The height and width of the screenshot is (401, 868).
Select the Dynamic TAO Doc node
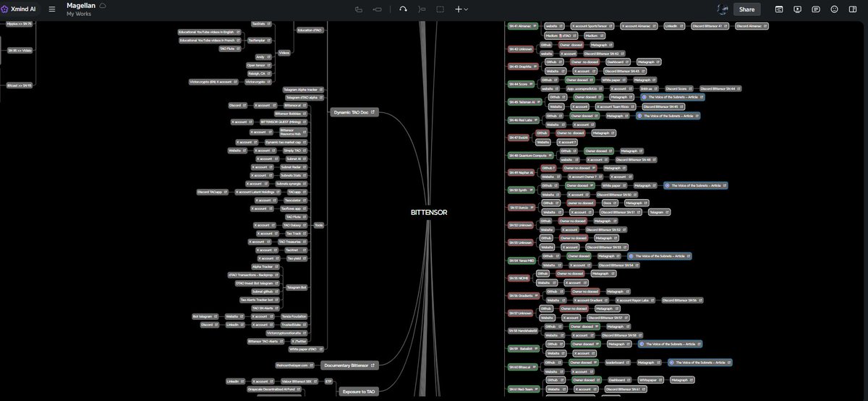[355, 112]
